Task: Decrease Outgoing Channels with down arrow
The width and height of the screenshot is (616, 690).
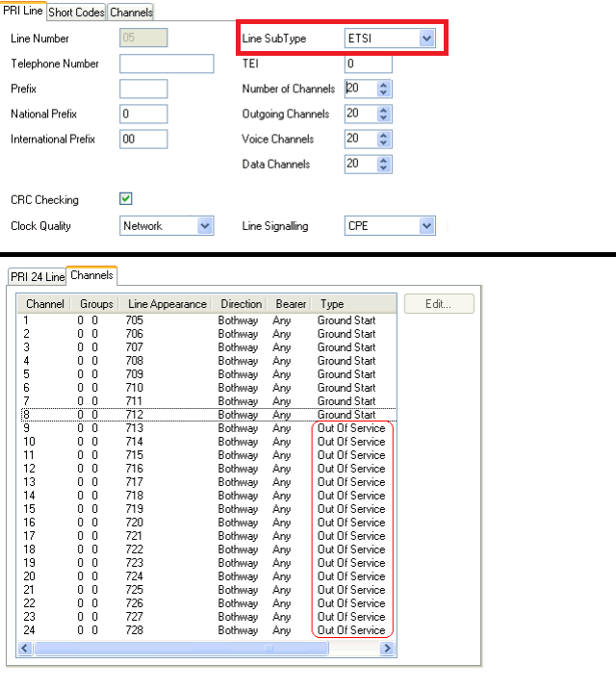Action: pyautogui.click(x=384, y=117)
